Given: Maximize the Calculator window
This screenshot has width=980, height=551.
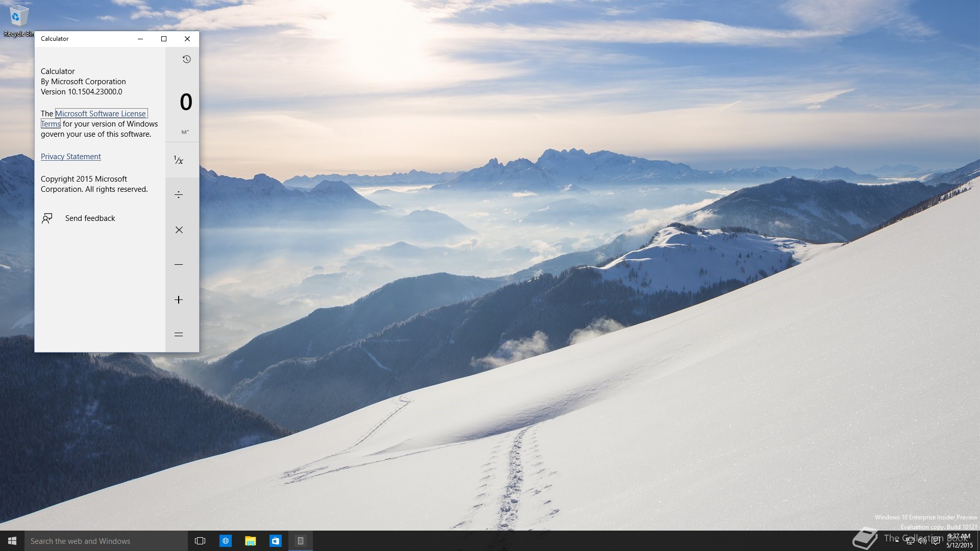Looking at the screenshot, I should point(164,39).
